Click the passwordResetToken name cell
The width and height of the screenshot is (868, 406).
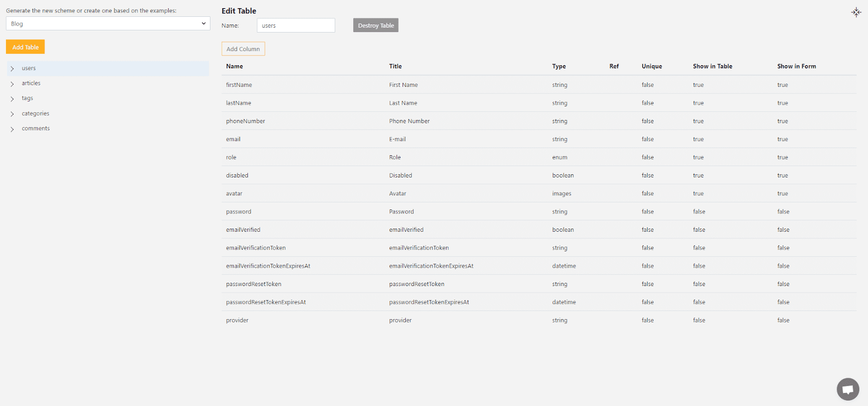coord(254,284)
